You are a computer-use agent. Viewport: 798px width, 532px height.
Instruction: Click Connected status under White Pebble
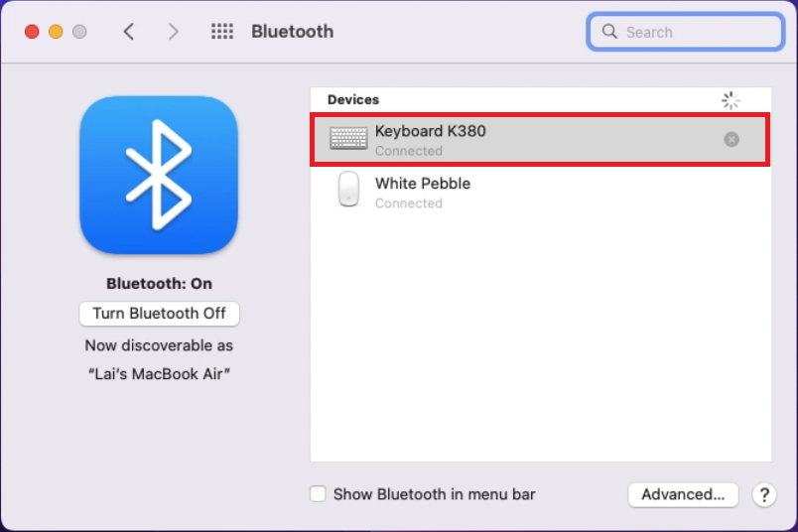[409, 203]
